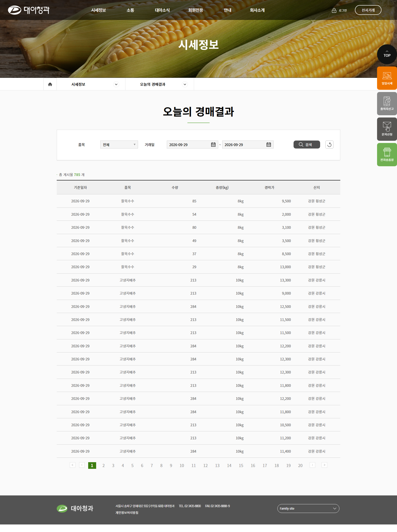This screenshot has height=532, width=397.
Task: Click the 대아청과 logo in the header
Action: [x=29, y=10]
